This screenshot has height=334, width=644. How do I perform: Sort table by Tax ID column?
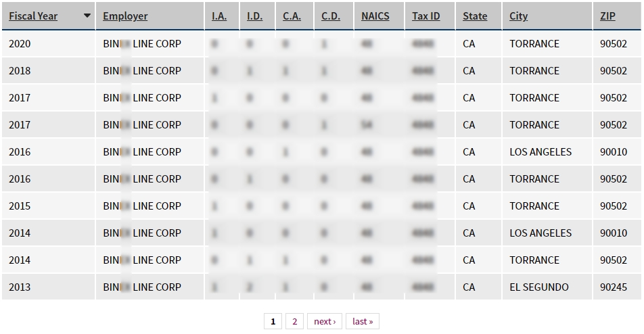(426, 16)
